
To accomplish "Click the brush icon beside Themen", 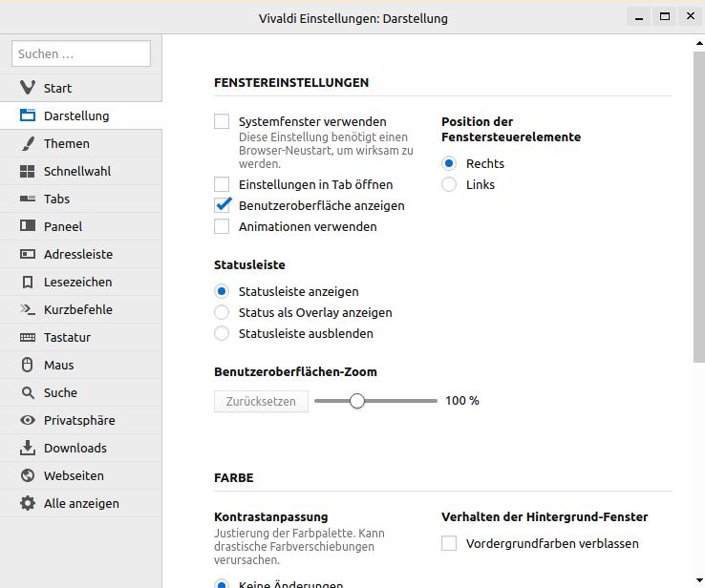I will [x=28, y=143].
